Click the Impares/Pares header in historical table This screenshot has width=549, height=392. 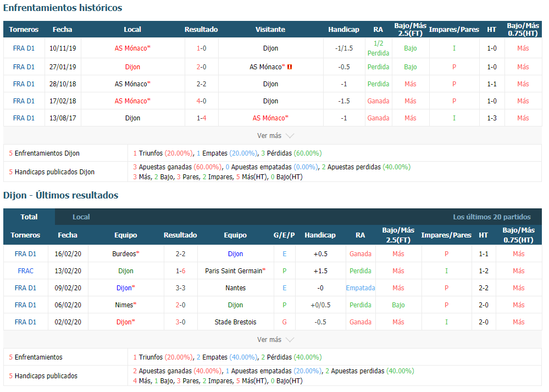454,30
